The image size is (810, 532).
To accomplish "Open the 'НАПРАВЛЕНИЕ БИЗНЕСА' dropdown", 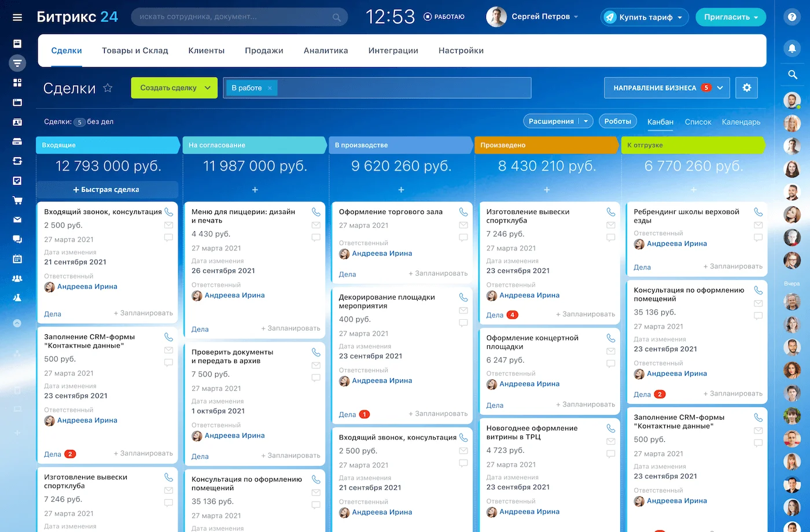I will (x=667, y=87).
